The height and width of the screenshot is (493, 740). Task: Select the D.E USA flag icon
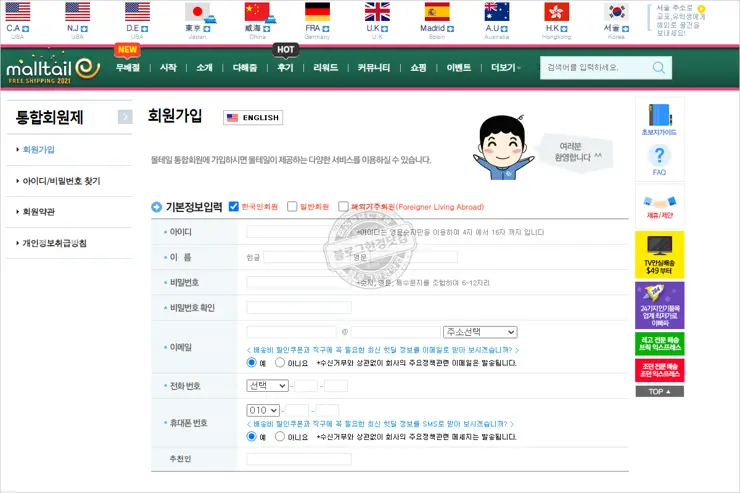coord(137,12)
